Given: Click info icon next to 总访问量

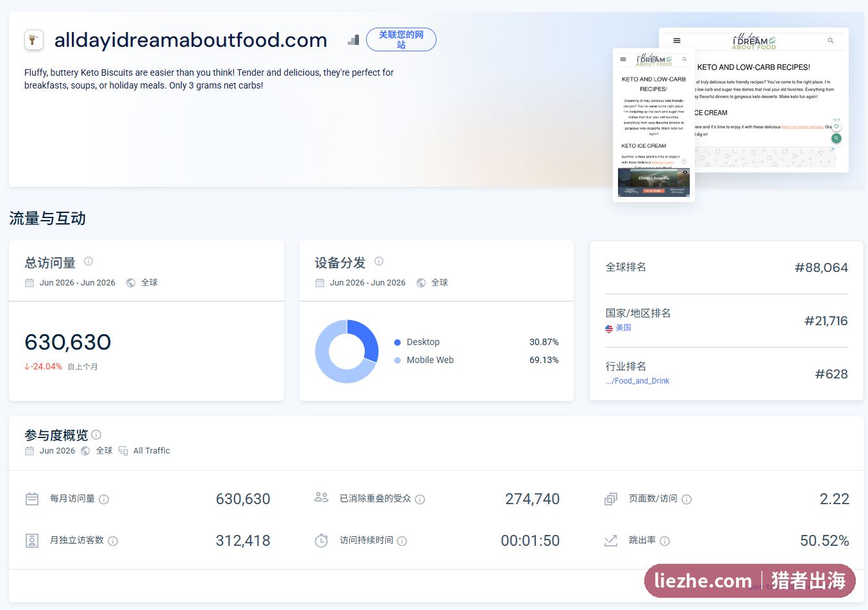Looking at the screenshot, I should 88,261.
